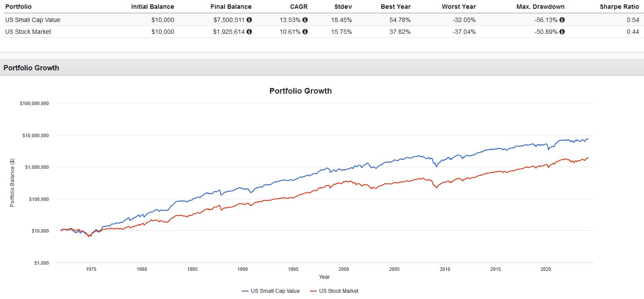
Task: Open drawdown details for -56.13% value
Action: (x=563, y=20)
